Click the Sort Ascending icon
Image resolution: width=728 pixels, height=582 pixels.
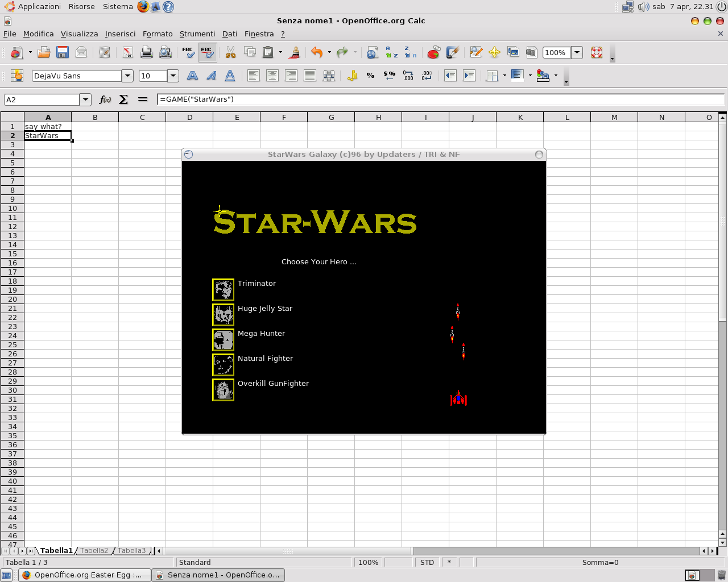tap(391, 53)
